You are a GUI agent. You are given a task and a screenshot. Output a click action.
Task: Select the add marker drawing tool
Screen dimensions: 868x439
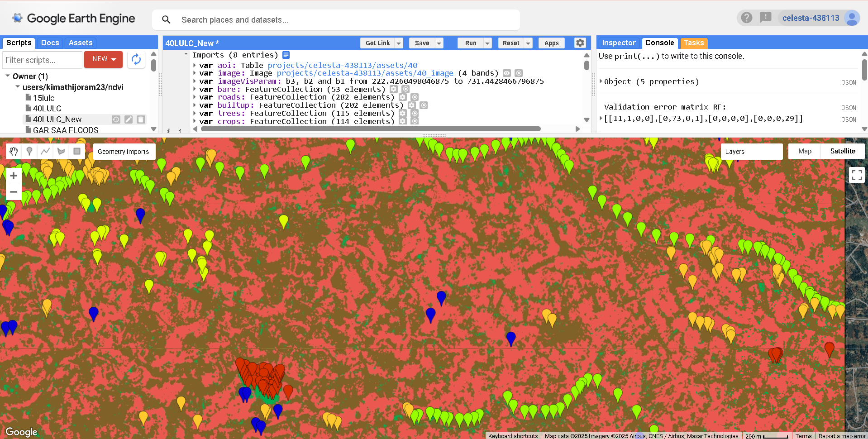pos(29,152)
